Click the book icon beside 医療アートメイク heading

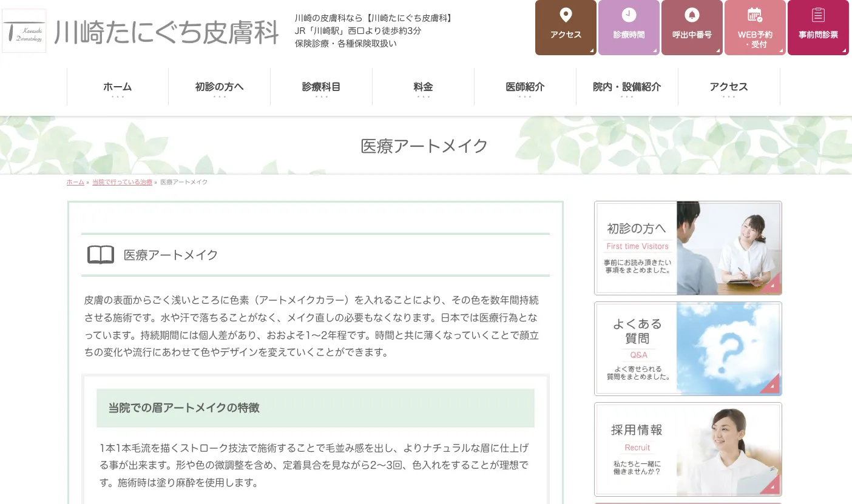tap(101, 255)
